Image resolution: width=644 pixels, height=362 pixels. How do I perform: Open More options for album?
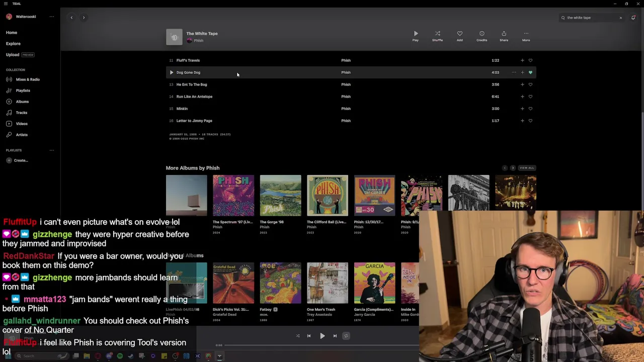point(526,36)
